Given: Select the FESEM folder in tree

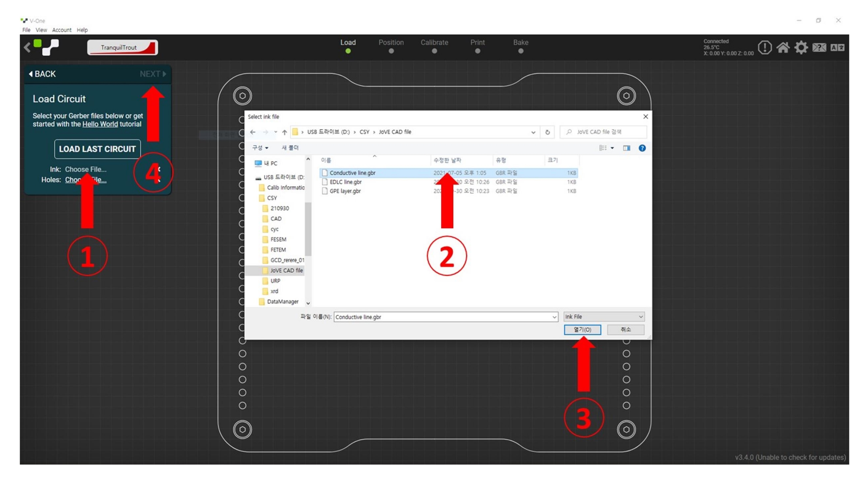Looking at the screenshot, I should coord(278,240).
